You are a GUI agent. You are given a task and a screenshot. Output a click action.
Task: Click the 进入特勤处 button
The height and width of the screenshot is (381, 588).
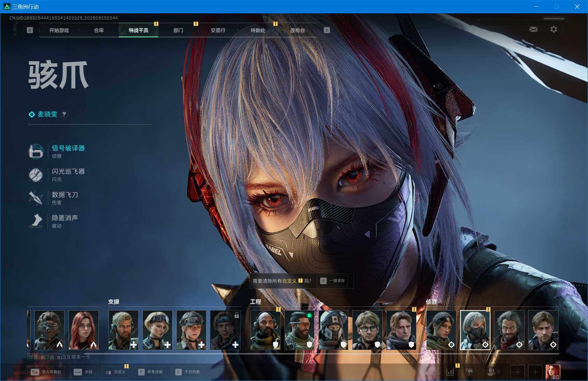coord(46,372)
